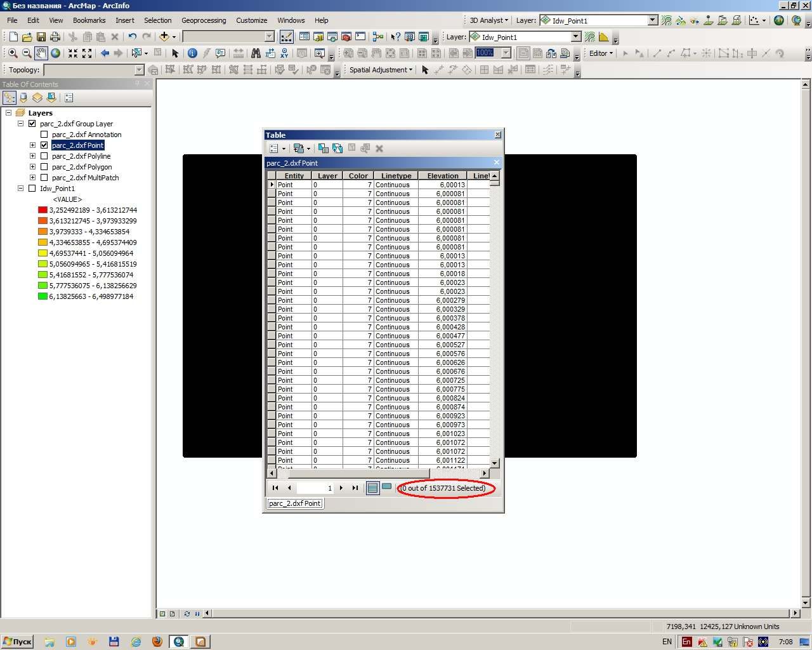This screenshot has height=650, width=812.
Task: Open the Spatial Adjustment dropdown menu
Action: point(381,70)
